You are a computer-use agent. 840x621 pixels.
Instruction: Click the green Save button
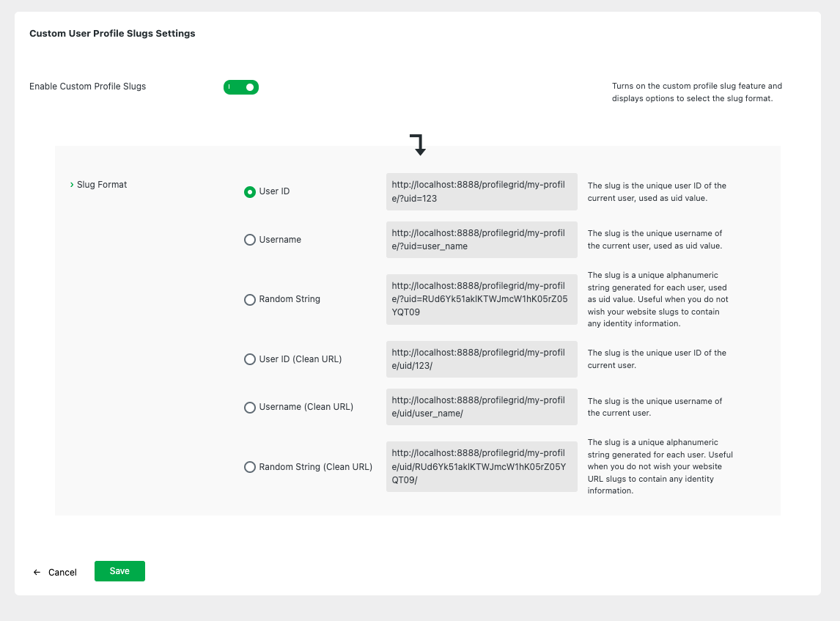[x=119, y=571]
